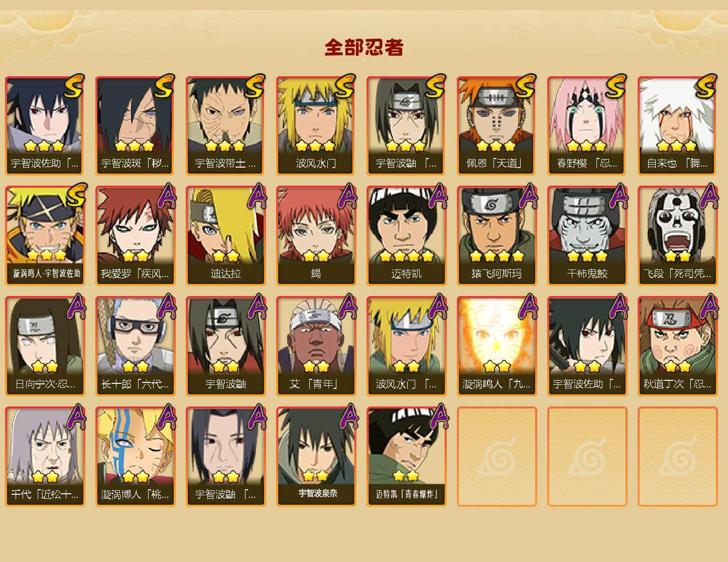Choose the 漩涡博人 ninja card
Image resolution: width=728 pixels, height=562 pixels.
135,457
